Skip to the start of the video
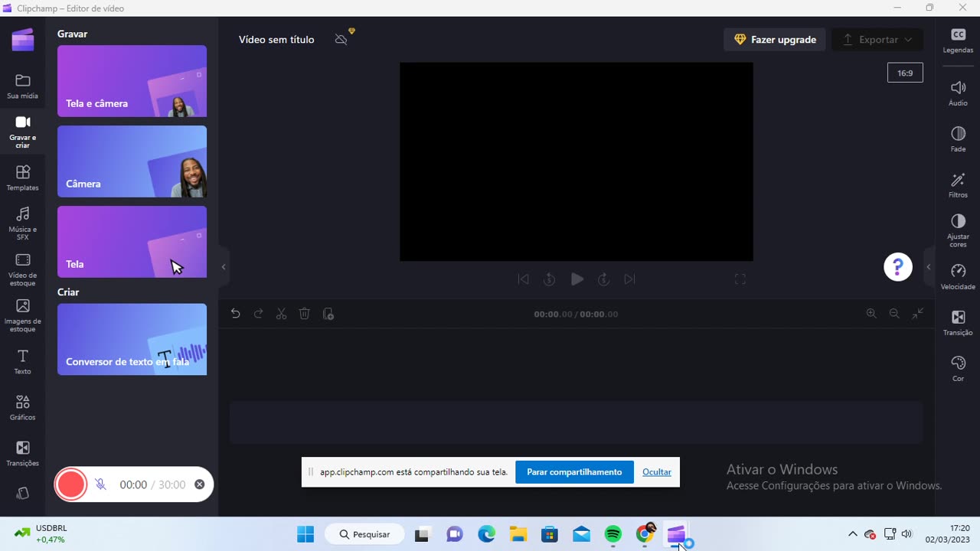Image resolution: width=980 pixels, height=551 pixels. [x=524, y=279]
